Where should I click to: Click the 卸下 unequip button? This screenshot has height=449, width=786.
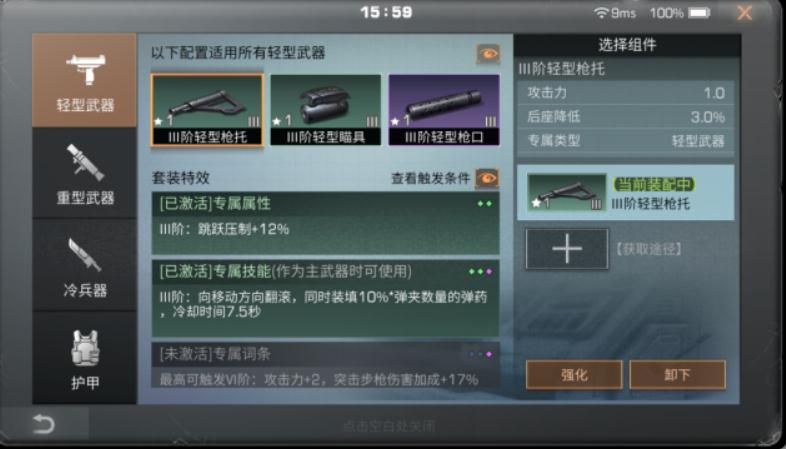pos(677,374)
